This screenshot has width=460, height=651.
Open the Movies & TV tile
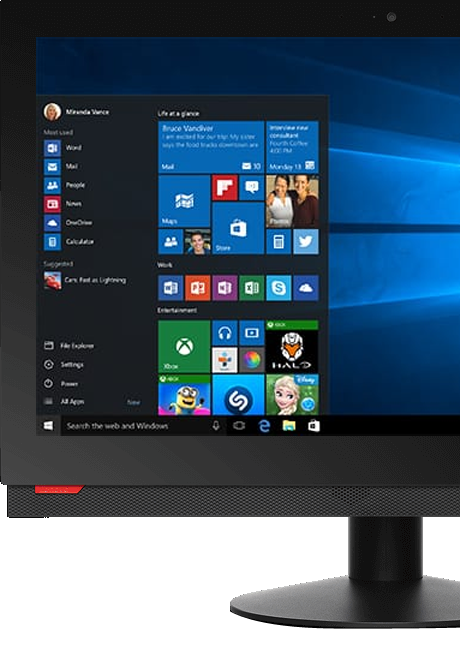tap(252, 333)
